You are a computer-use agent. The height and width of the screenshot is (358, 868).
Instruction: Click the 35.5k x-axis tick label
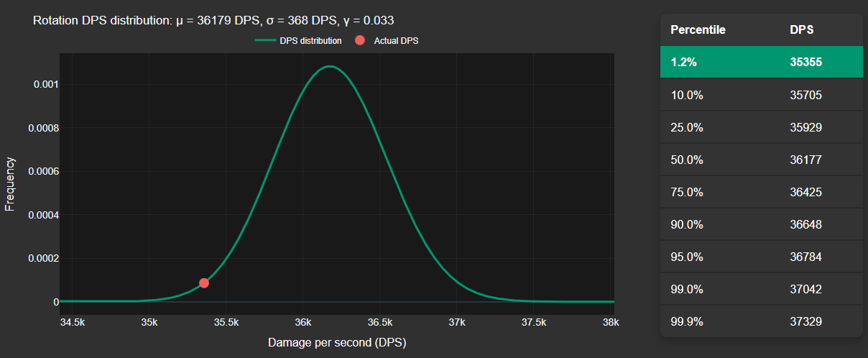tap(226, 323)
